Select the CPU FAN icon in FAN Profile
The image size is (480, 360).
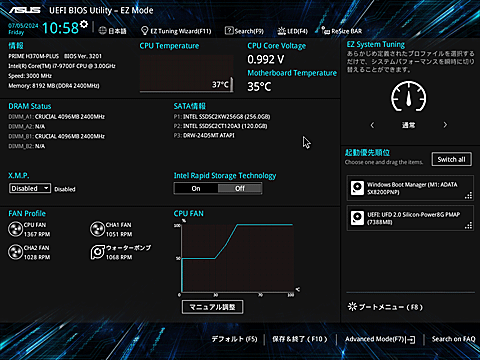15,229
